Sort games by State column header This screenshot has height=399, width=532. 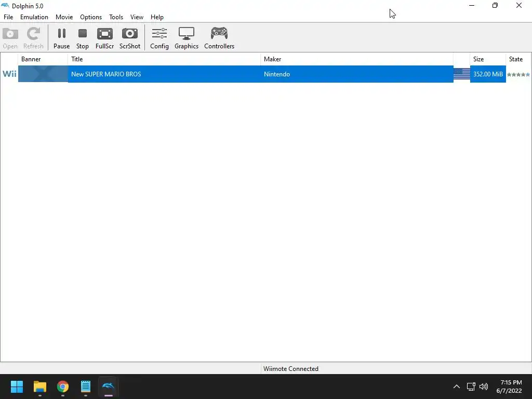[x=518, y=59]
